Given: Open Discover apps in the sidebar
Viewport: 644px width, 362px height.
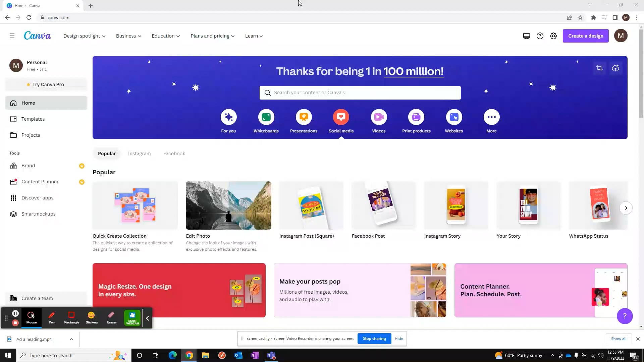Looking at the screenshot, I should tap(46, 198).
